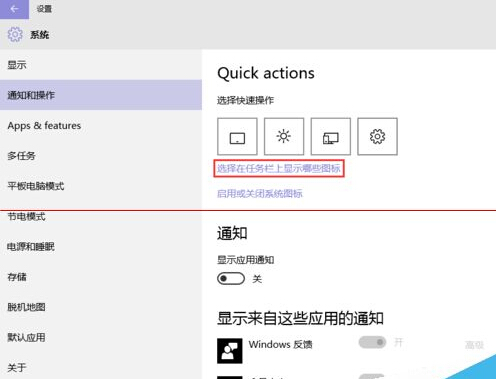The height and width of the screenshot is (379, 496).
Task: Click the back arrow button
Action: pyautogui.click(x=14, y=9)
